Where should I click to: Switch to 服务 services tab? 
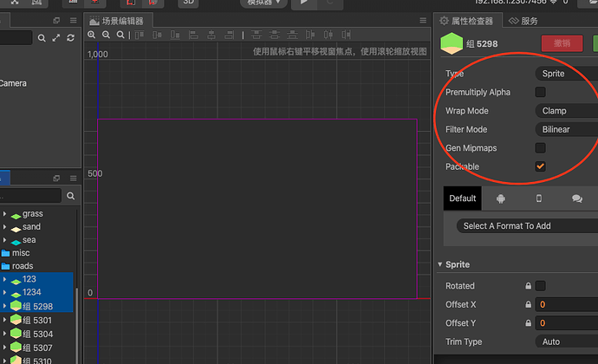(523, 21)
